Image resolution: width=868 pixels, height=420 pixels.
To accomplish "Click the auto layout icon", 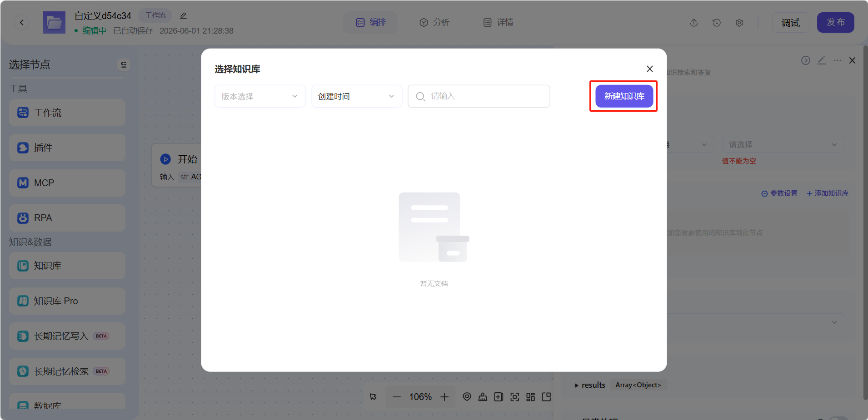I will 483,397.
